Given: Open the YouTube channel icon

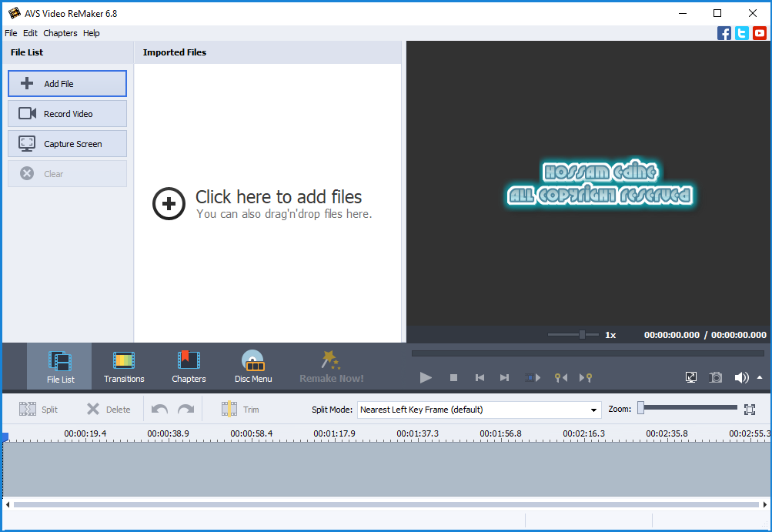Looking at the screenshot, I should (x=759, y=33).
